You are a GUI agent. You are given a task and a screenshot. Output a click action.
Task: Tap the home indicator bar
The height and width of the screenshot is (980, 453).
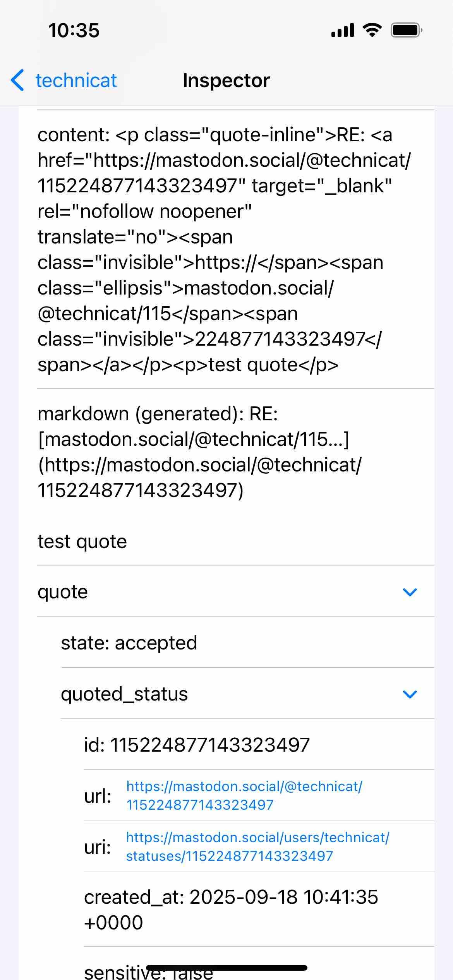(226, 968)
